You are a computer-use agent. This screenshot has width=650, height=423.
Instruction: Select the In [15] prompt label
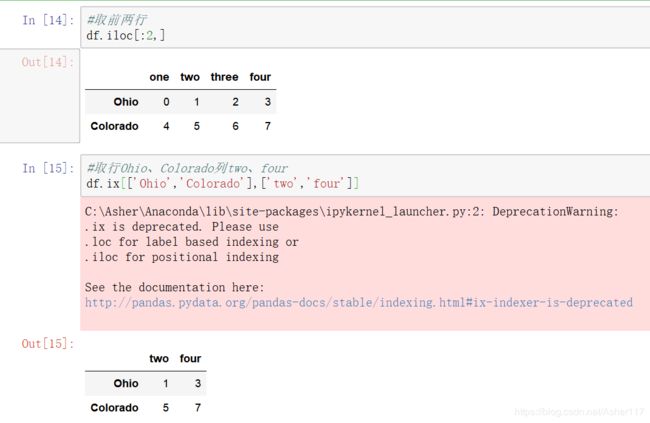pyautogui.click(x=48, y=168)
